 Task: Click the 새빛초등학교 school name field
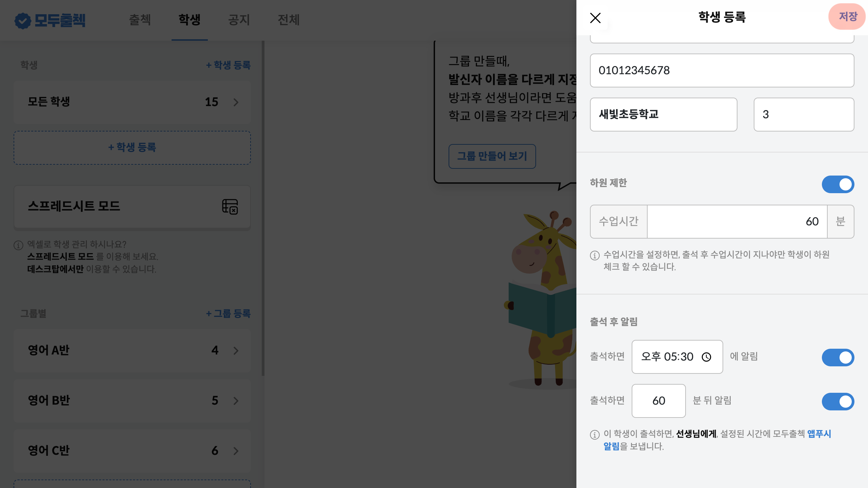point(663,115)
